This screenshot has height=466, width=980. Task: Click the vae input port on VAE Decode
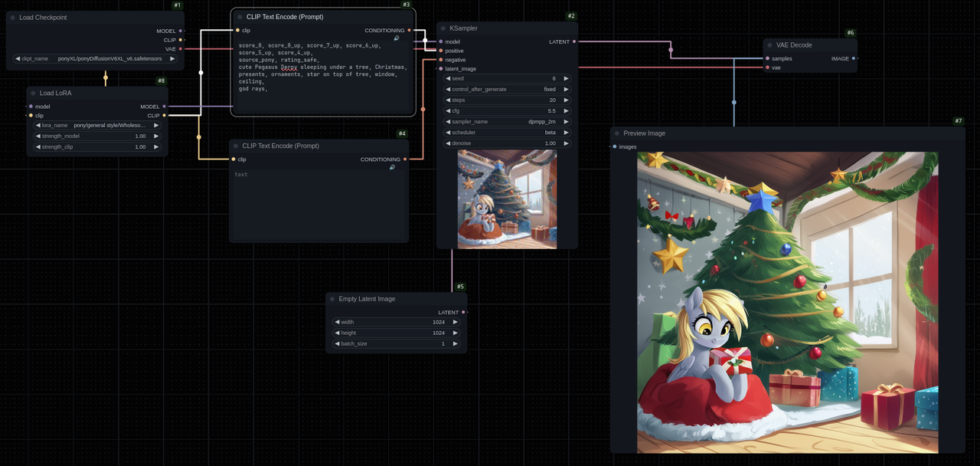(768, 67)
